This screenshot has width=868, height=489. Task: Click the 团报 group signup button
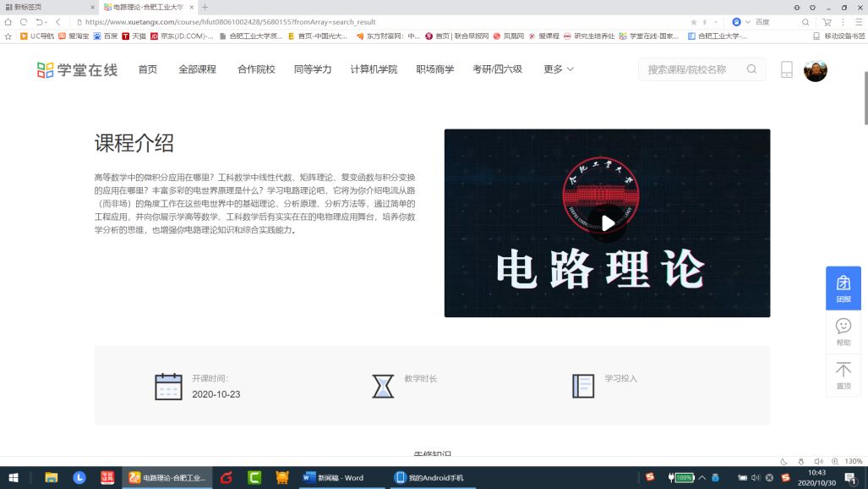(843, 288)
